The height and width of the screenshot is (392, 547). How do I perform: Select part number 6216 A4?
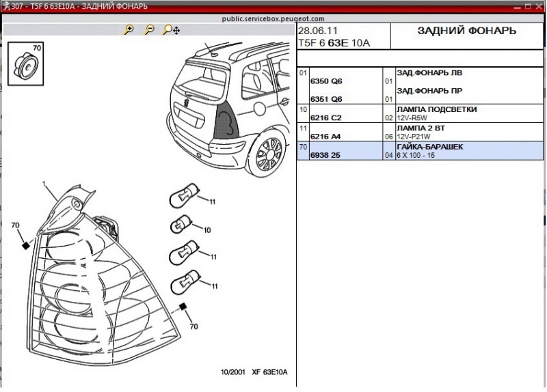(325, 136)
